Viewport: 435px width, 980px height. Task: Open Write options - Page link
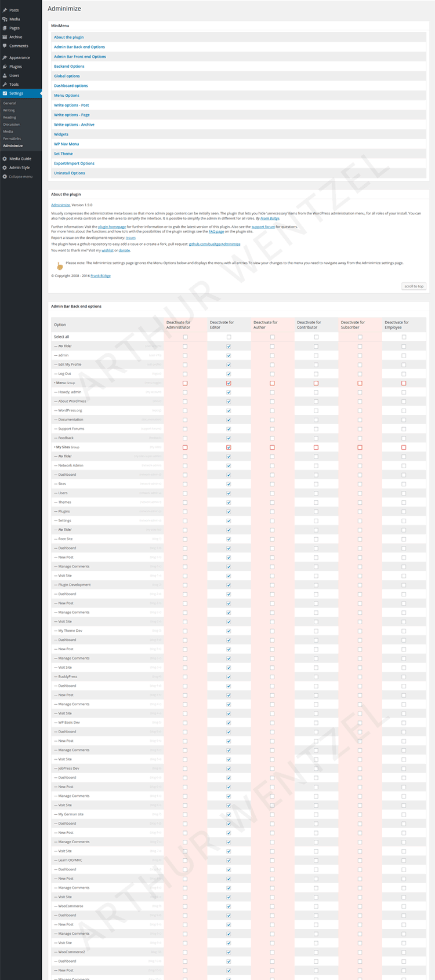pyautogui.click(x=72, y=115)
